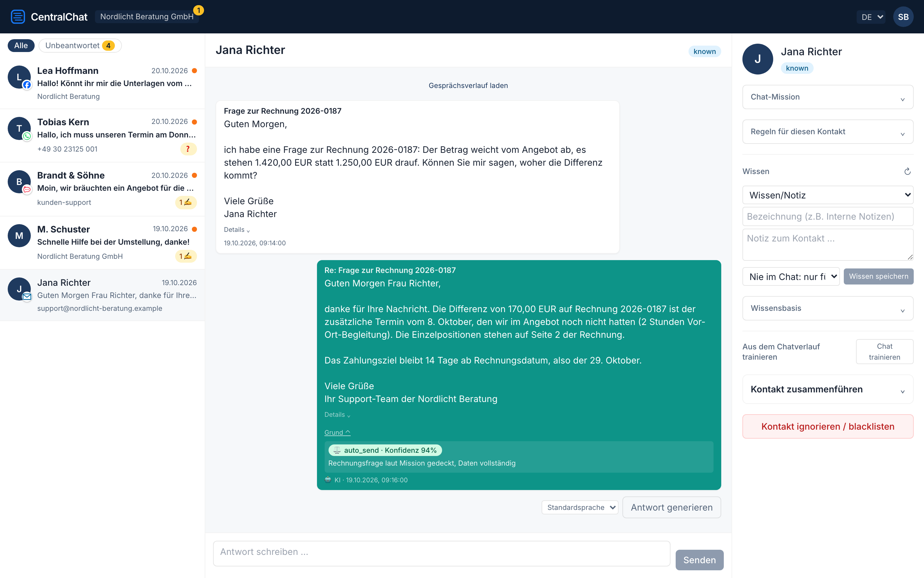Viewport: 924px width, 578px height.
Task: Expand the Chat-Mission section
Action: coord(827,97)
